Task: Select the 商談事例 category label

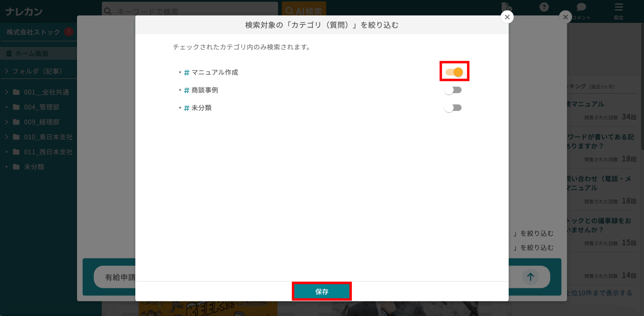Action: [x=205, y=90]
